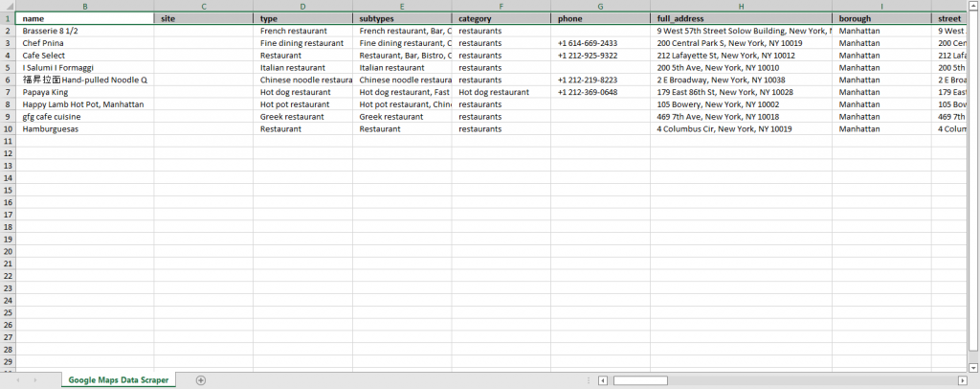Click the horizontal scrollbar left arrow
980x389 pixels.
[603, 380]
